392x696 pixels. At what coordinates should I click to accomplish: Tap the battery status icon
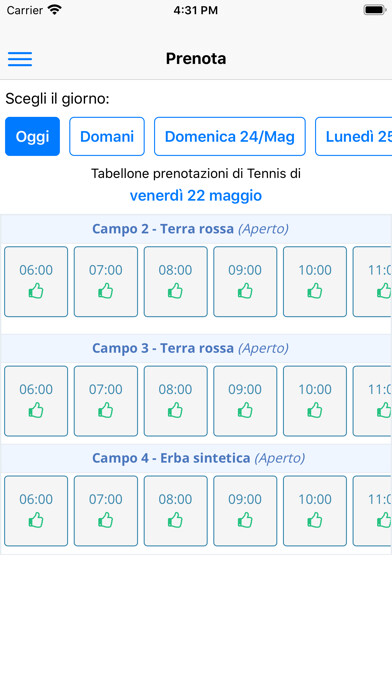pyautogui.click(x=374, y=10)
